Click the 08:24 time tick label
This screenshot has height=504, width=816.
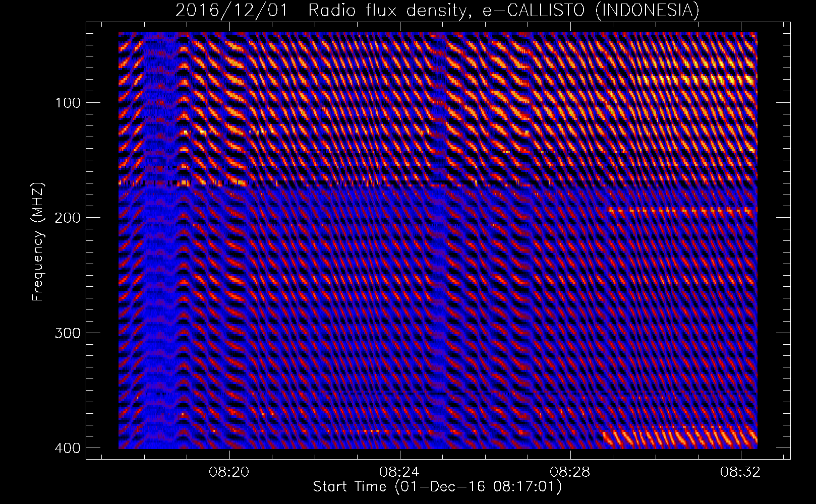[x=400, y=472]
